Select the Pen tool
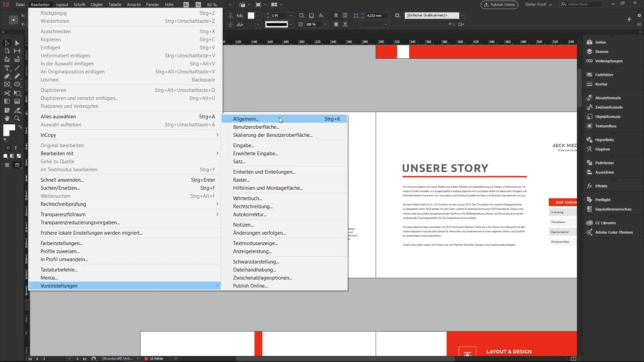The height and width of the screenshot is (362, 644). [7, 76]
